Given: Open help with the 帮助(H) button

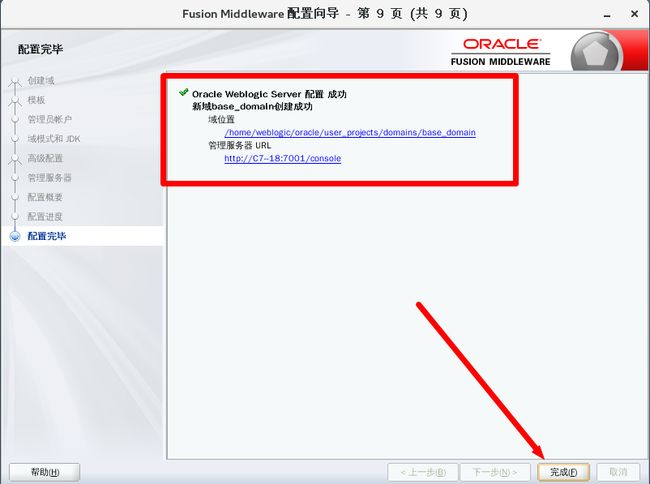Looking at the screenshot, I should [45, 472].
